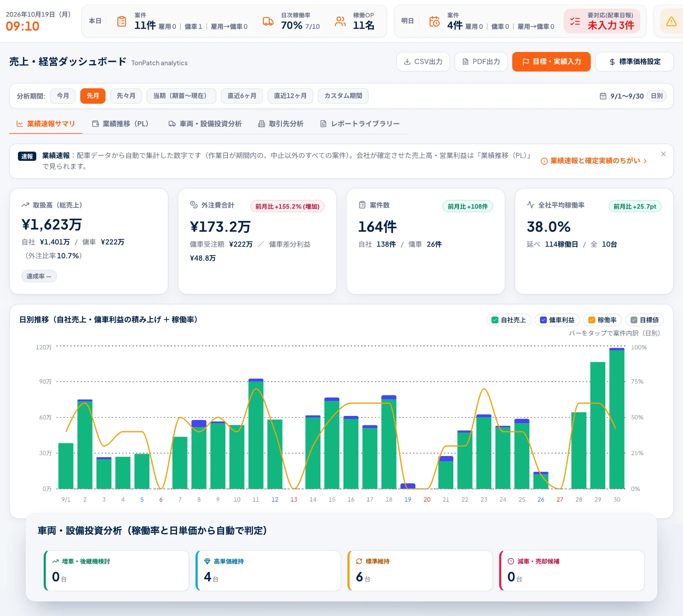683x616 pixels.
Task: Select the 今月 analysis period
Action: coord(63,96)
